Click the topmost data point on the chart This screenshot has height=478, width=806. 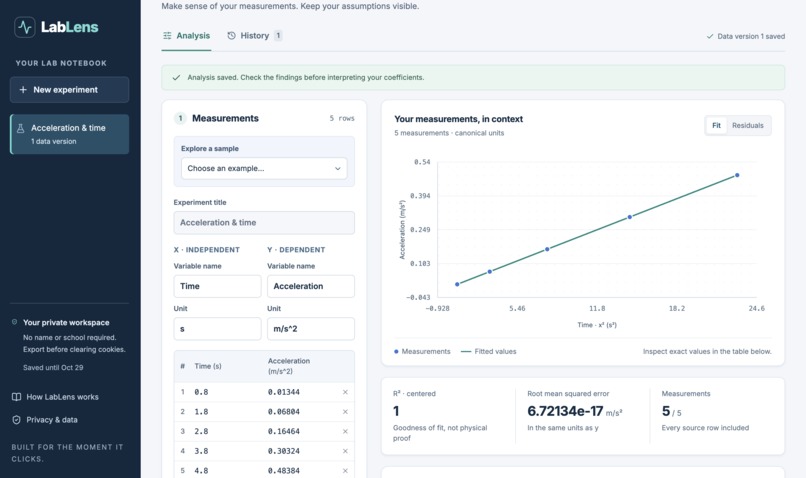coord(737,175)
